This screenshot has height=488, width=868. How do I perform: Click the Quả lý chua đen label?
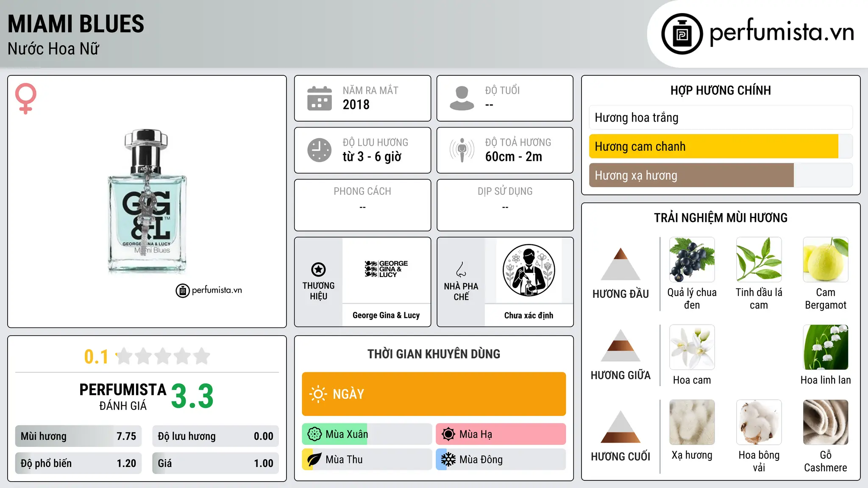pyautogui.click(x=692, y=299)
